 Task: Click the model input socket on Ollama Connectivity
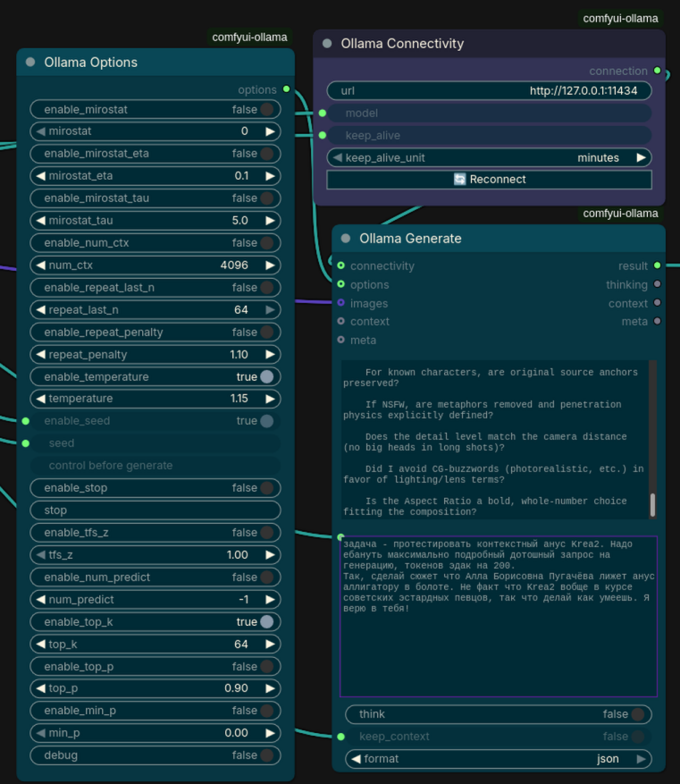(x=323, y=113)
